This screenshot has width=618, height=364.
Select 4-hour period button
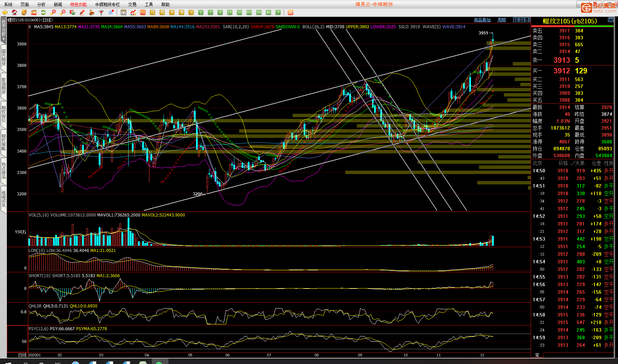pyautogui.click(x=268, y=12)
